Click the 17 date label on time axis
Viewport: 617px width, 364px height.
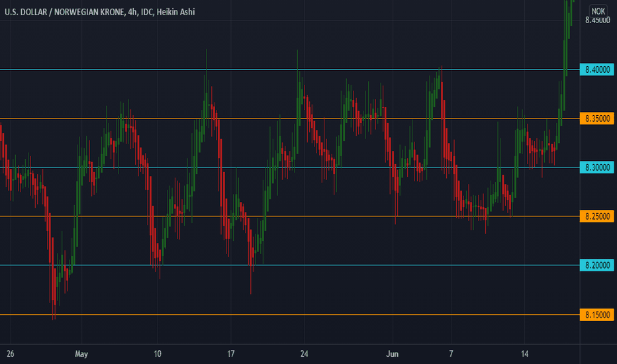230,354
